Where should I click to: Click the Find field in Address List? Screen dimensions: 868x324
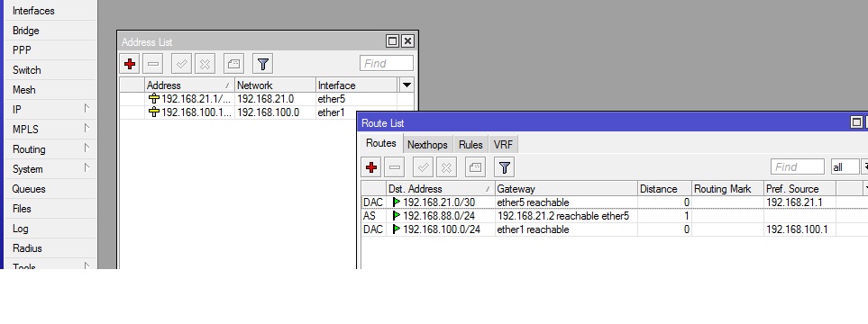click(x=387, y=64)
